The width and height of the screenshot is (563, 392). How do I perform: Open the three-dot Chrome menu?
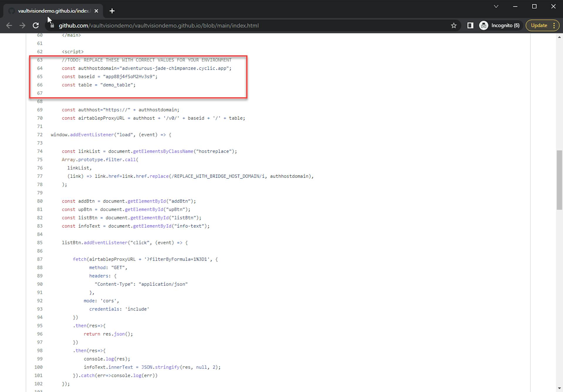(x=554, y=26)
